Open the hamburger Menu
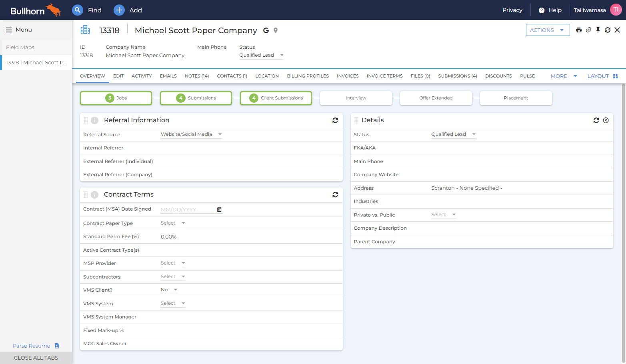The image size is (626, 364). click(x=9, y=30)
